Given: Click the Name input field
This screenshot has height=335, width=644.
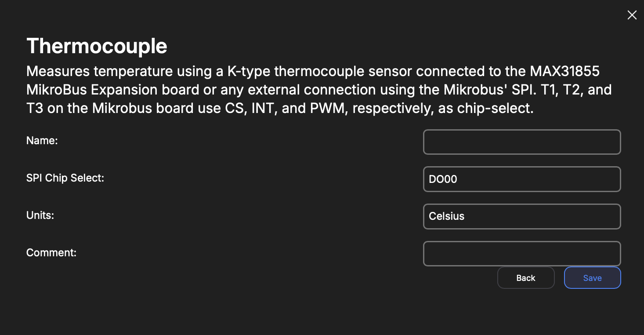Looking at the screenshot, I should (521, 142).
